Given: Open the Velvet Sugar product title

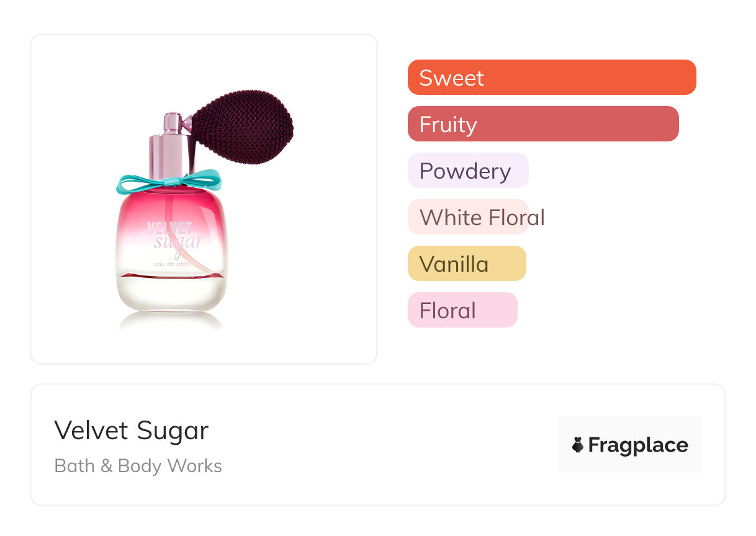Looking at the screenshot, I should coord(132,431).
